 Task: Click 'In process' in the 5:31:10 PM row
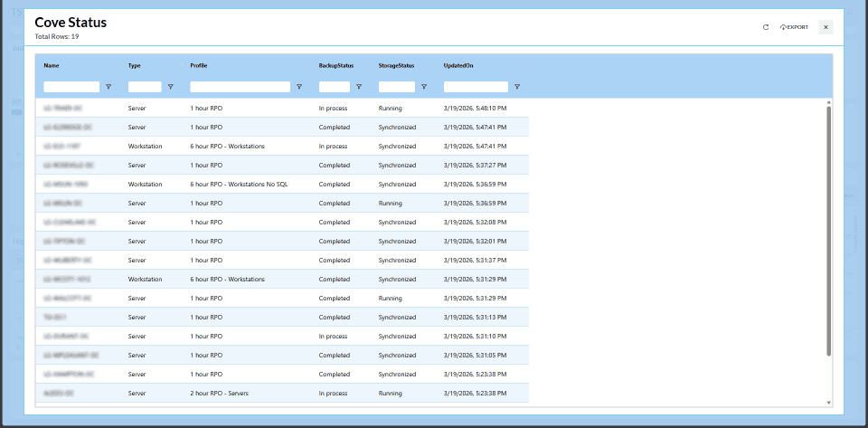(x=334, y=336)
